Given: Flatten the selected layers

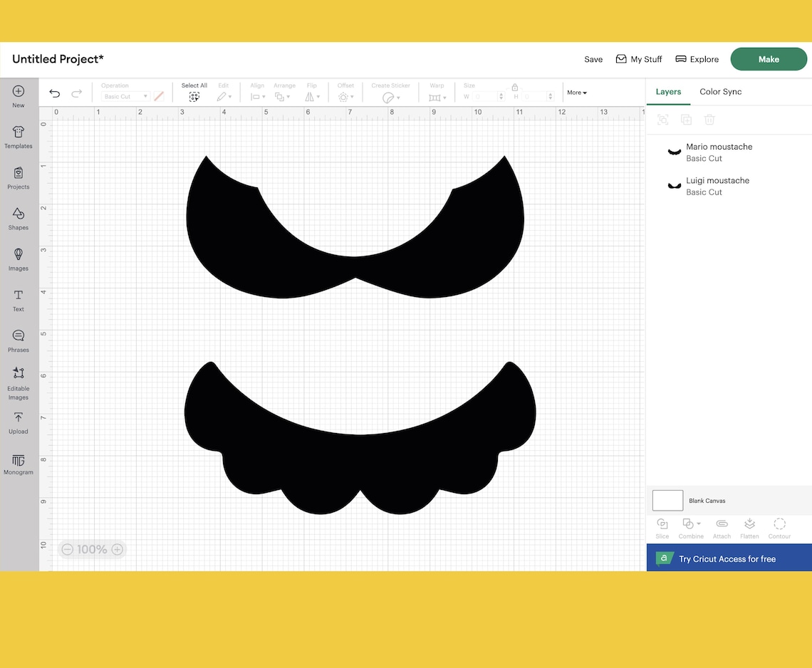Looking at the screenshot, I should pos(749,527).
